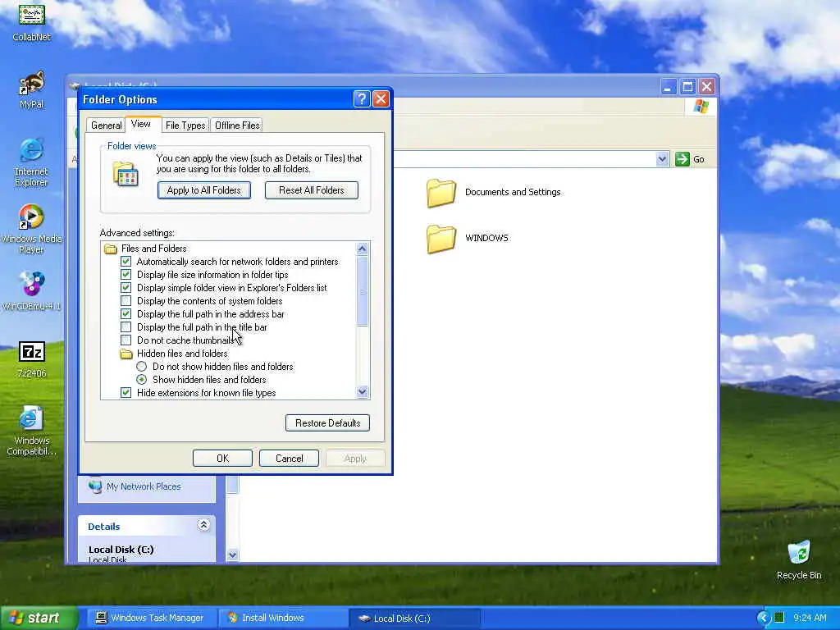The width and height of the screenshot is (840, 630).
Task: Click Cancel in Folder Options
Action: [289, 459]
